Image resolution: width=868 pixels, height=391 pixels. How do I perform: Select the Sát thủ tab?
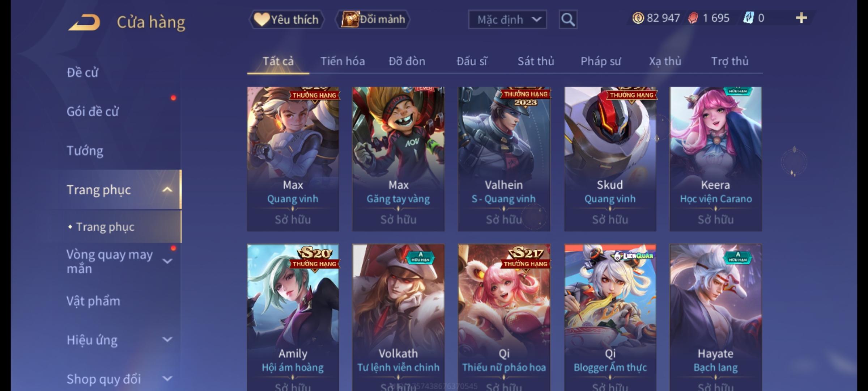pos(536,61)
